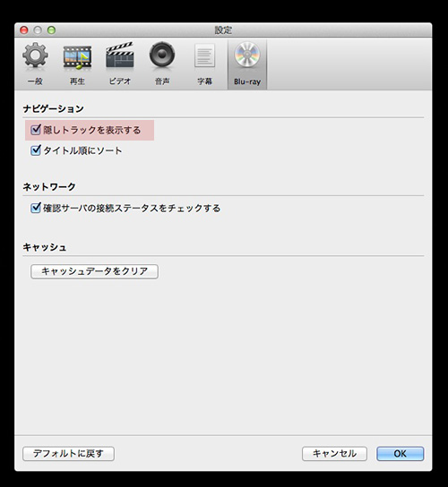
Task: Open the 再生 (Playback) filmstrip tab
Action: (x=77, y=64)
